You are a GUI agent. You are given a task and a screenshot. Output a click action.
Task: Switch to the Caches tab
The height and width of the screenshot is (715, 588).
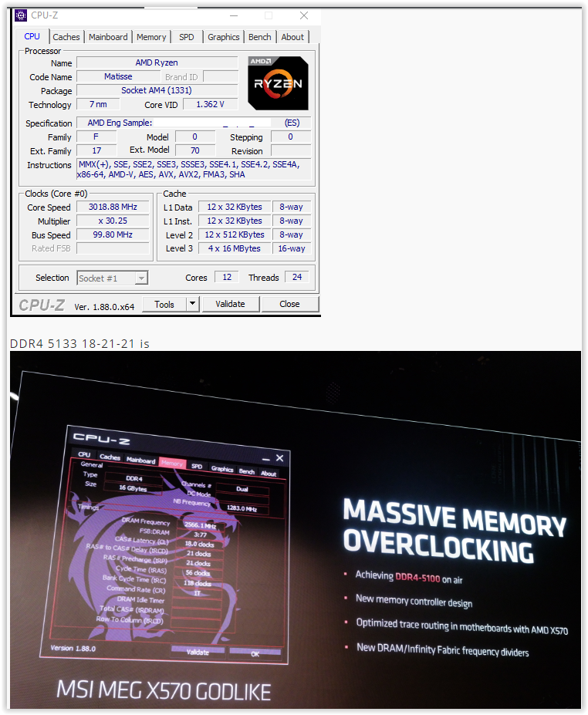(x=66, y=37)
